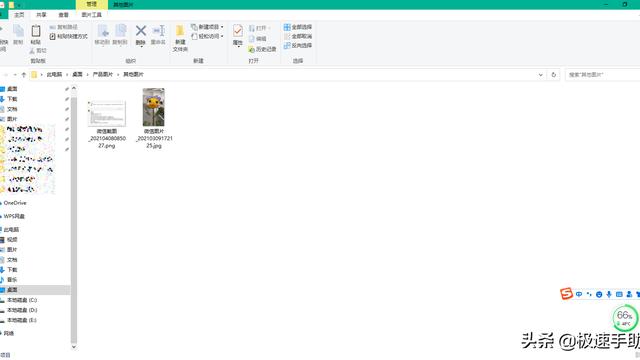This screenshot has height=360, width=640.
Task: Open the Easy access (轻松访问) dropdown
Action: (x=207, y=36)
